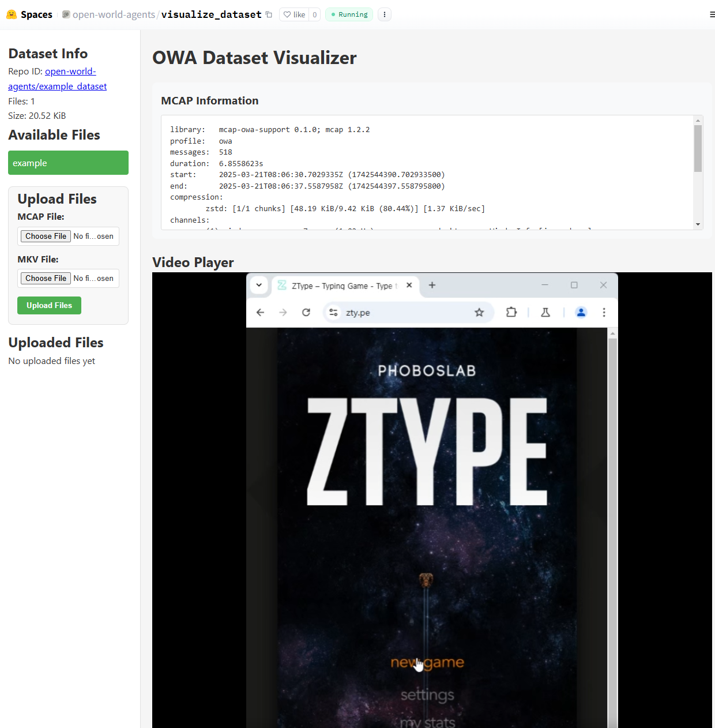Click the browser reload icon in video
This screenshot has width=715, height=728.
point(306,312)
